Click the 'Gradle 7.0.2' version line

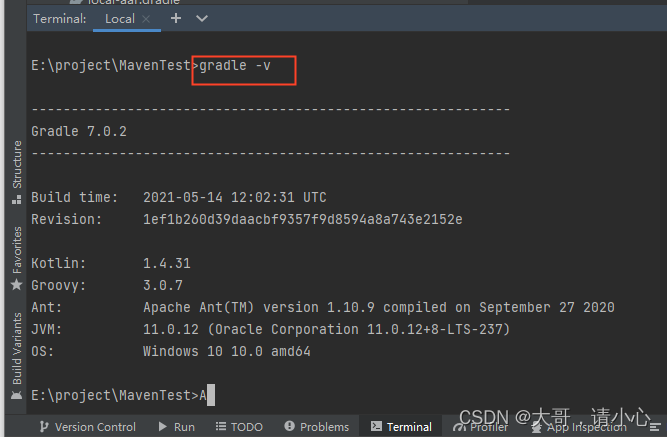pos(79,131)
